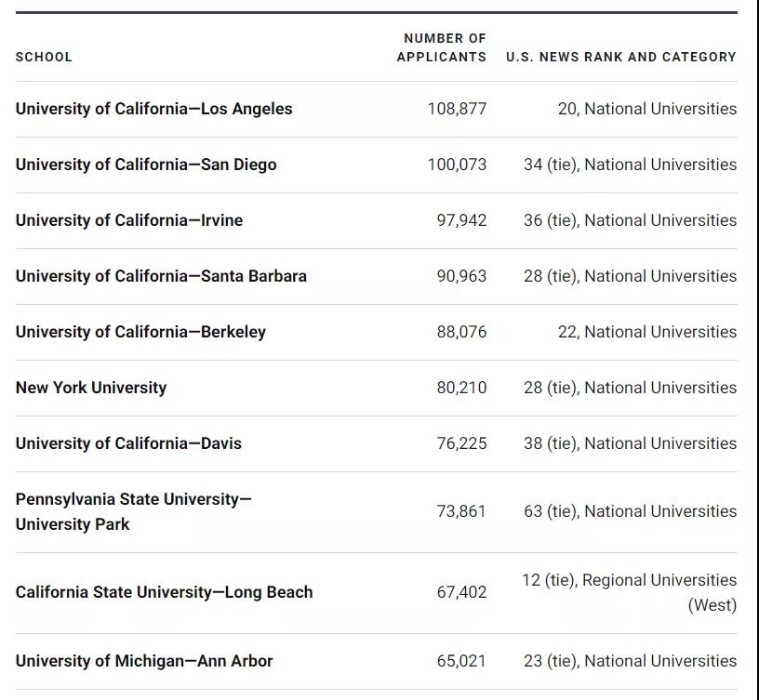Click the SCHOOL column header
The width and height of the screenshot is (759, 700).
click(x=44, y=57)
